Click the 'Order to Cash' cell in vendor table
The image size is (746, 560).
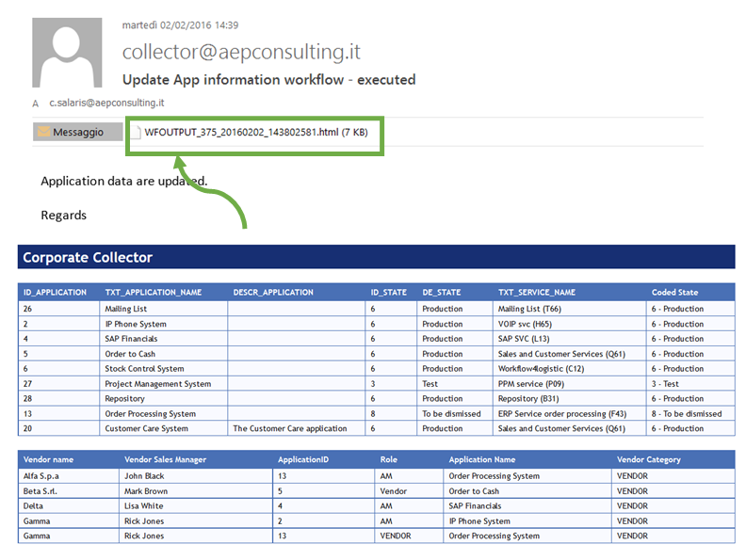point(527,491)
